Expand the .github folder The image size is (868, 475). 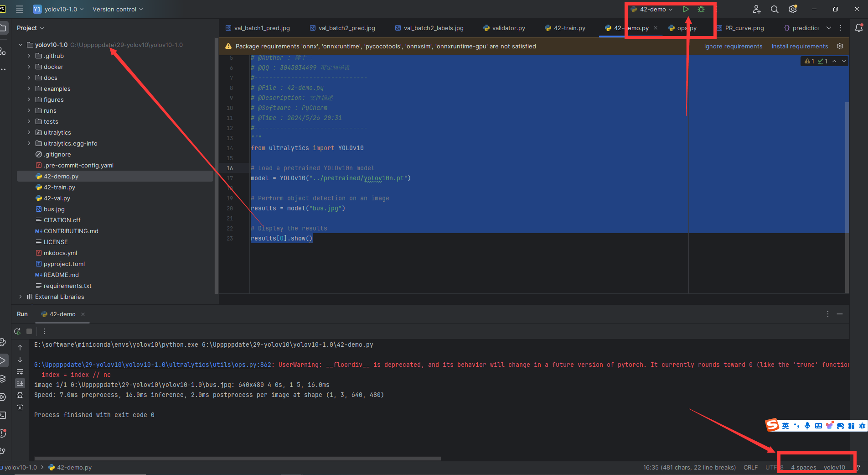[29, 56]
